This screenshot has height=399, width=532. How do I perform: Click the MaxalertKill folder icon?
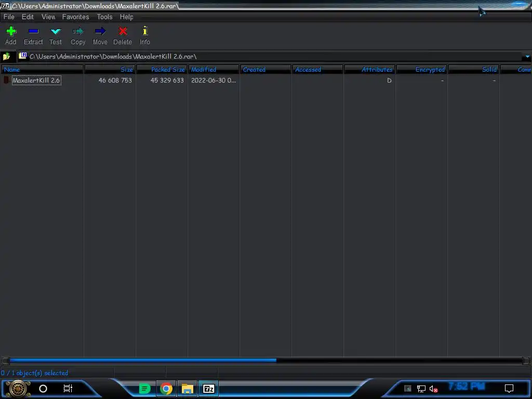tap(6, 80)
